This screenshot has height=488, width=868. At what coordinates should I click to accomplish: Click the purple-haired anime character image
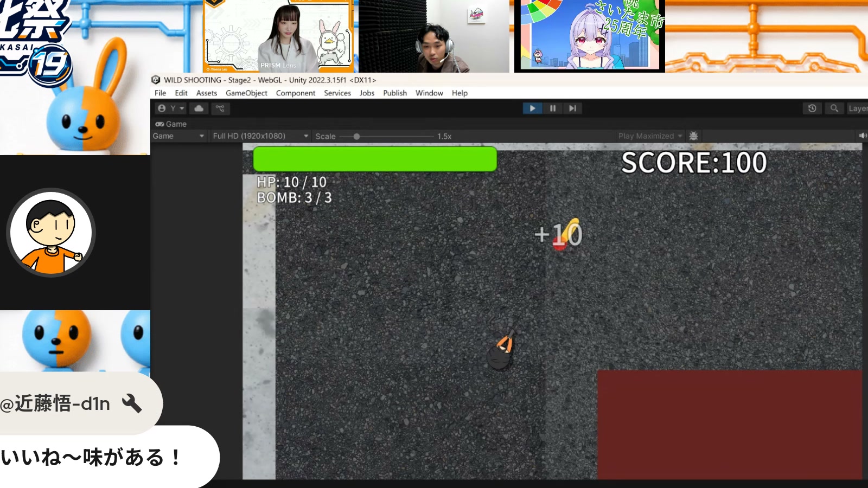(590, 36)
